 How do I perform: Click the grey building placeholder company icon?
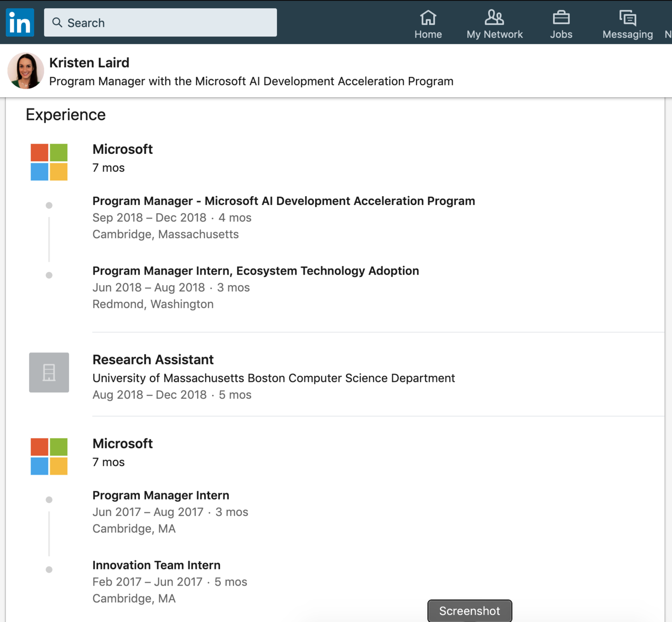click(49, 372)
